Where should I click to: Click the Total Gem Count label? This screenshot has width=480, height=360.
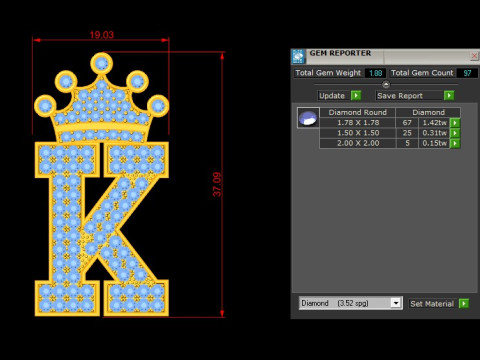422,73
